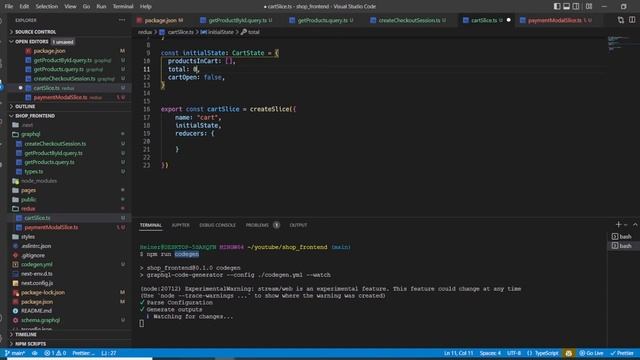Click the UTF-8 encoding indicator
The image size is (640, 360).
pyautogui.click(x=514, y=353)
